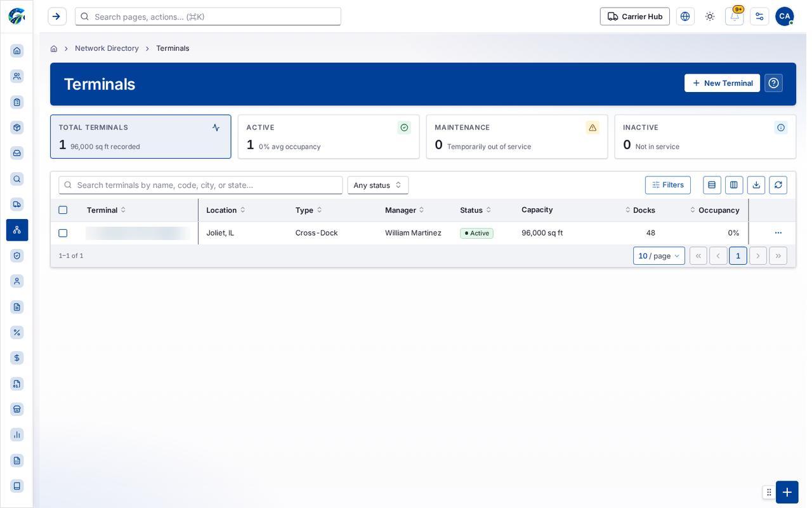The width and height of the screenshot is (812, 508).
Task: Toggle the light theme sun icon
Action: pos(710,17)
